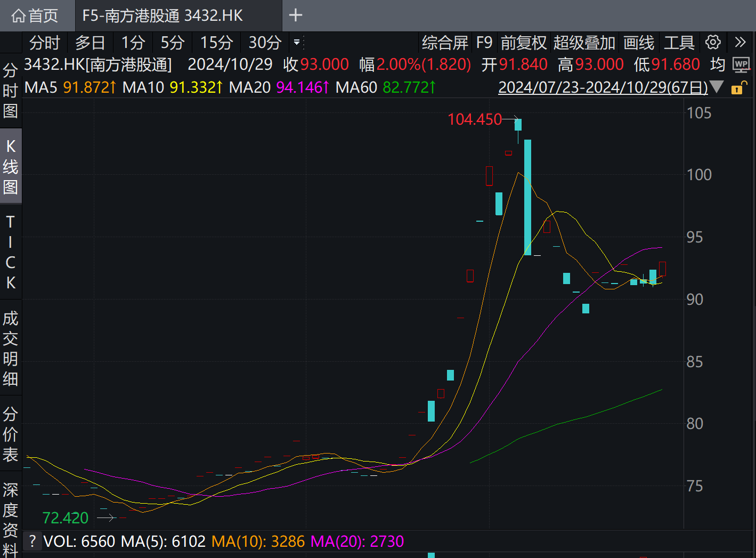Expand hidden toolbar items via the chevron

(741, 42)
